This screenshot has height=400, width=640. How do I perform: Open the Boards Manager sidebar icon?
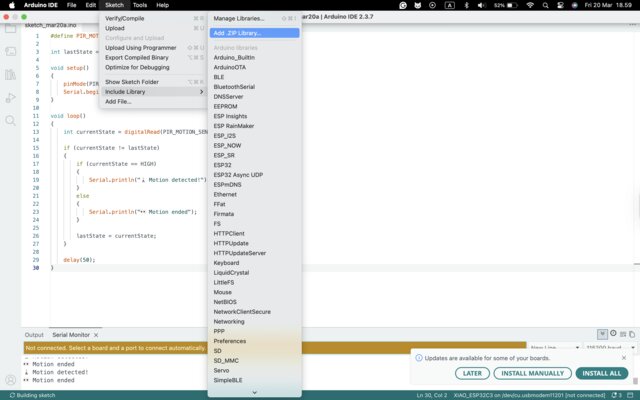pos(11,51)
